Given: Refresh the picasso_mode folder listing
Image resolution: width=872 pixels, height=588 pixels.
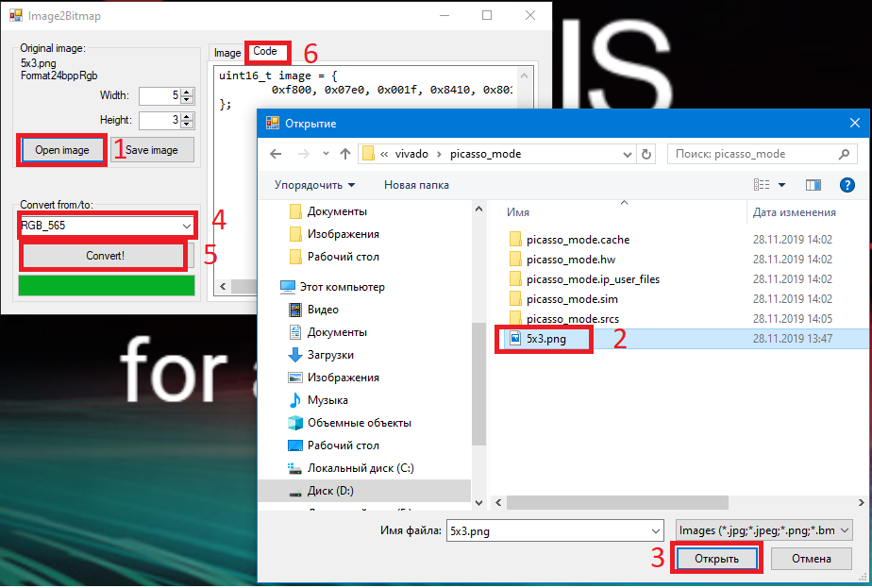Looking at the screenshot, I should [x=646, y=154].
